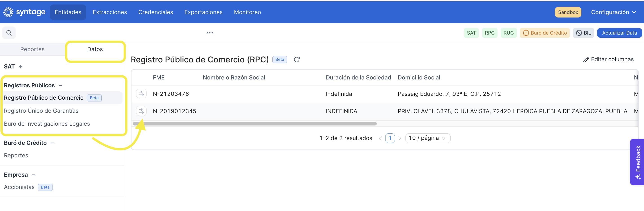Viewport: 644px width, 211px height.
Task: Open row N-2019012345 detail arrow icon
Action: pos(141,111)
